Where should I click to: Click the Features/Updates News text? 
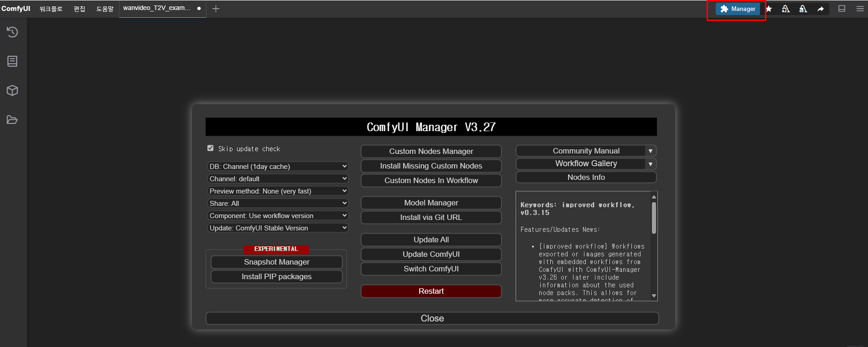coord(560,230)
